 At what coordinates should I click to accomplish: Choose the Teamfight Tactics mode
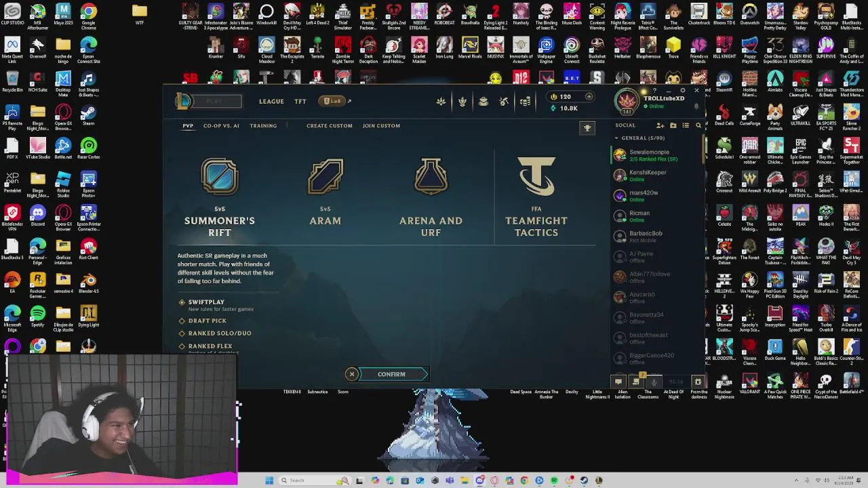click(536, 197)
